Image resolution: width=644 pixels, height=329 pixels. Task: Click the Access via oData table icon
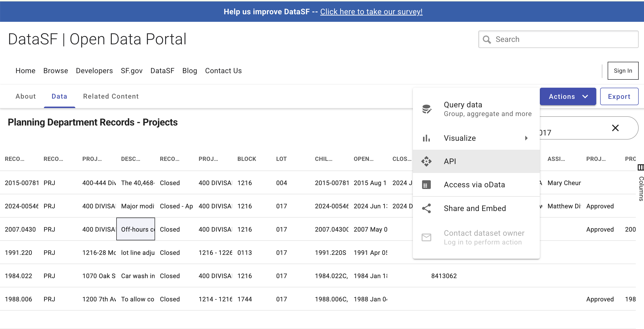click(x=426, y=185)
